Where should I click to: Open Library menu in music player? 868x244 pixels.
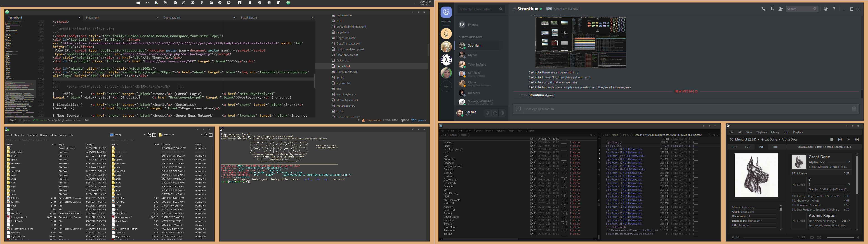(x=775, y=132)
